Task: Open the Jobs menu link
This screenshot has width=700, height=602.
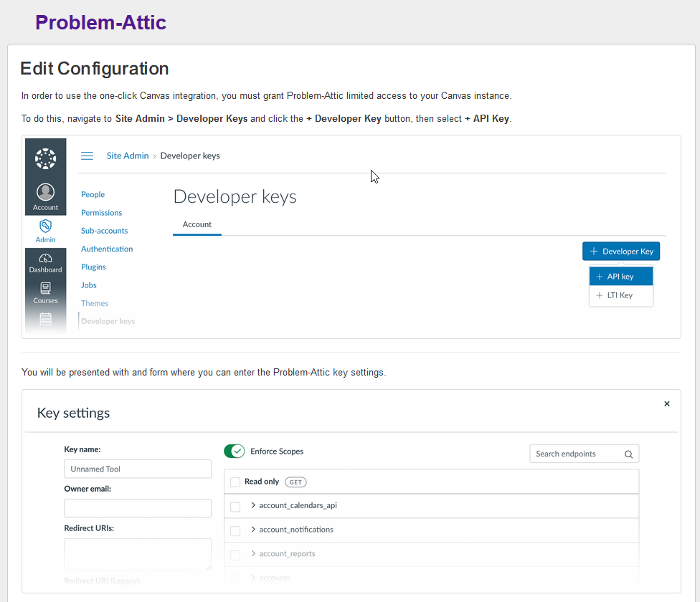Action: click(x=89, y=285)
